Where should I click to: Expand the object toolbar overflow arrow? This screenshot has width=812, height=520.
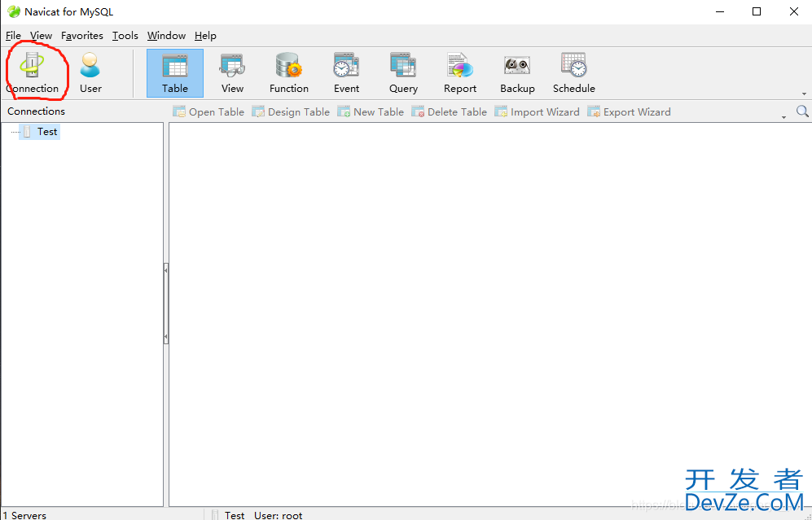click(x=783, y=117)
